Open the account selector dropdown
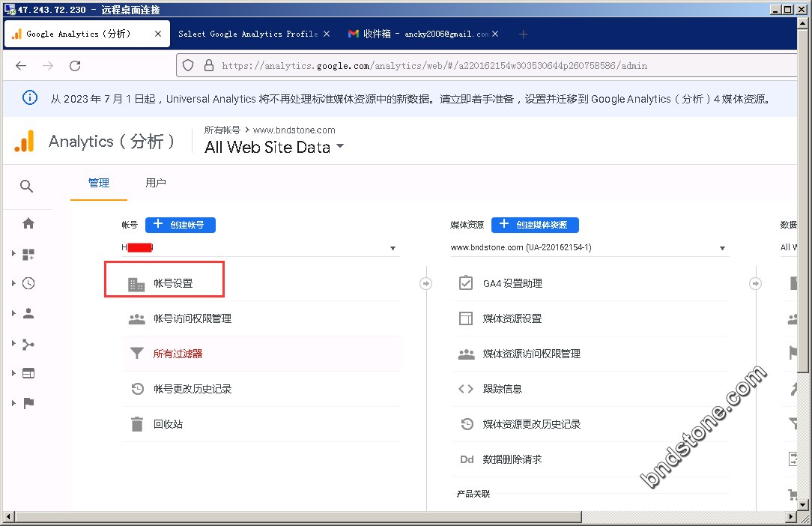812x526 pixels. (259, 248)
